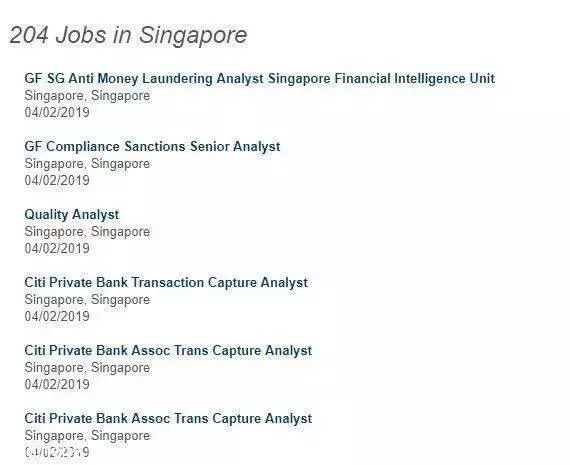Click location under last Assoc Trans Capture Analyst

(87, 436)
